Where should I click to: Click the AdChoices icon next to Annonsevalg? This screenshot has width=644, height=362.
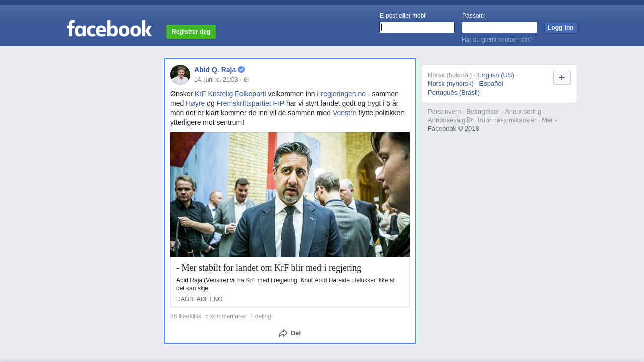click(470, 120)
